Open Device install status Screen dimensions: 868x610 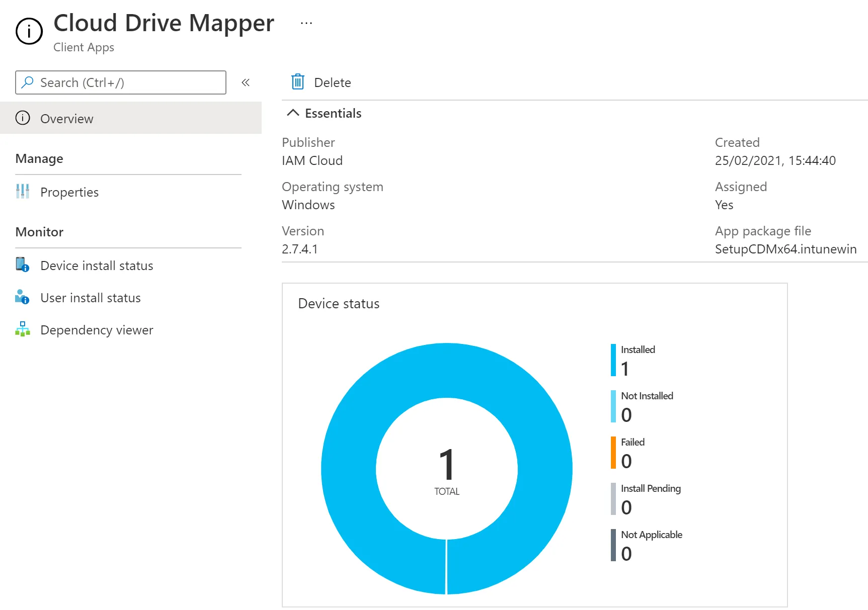click(97, 266)
